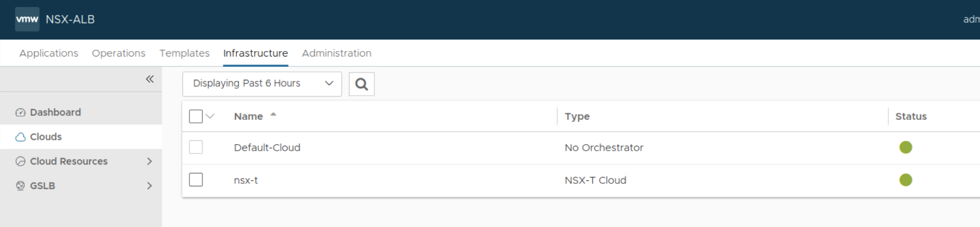Click the green status dot for nsx-t
The height and width of the screenshot is (227, 980).
(905, 180)
